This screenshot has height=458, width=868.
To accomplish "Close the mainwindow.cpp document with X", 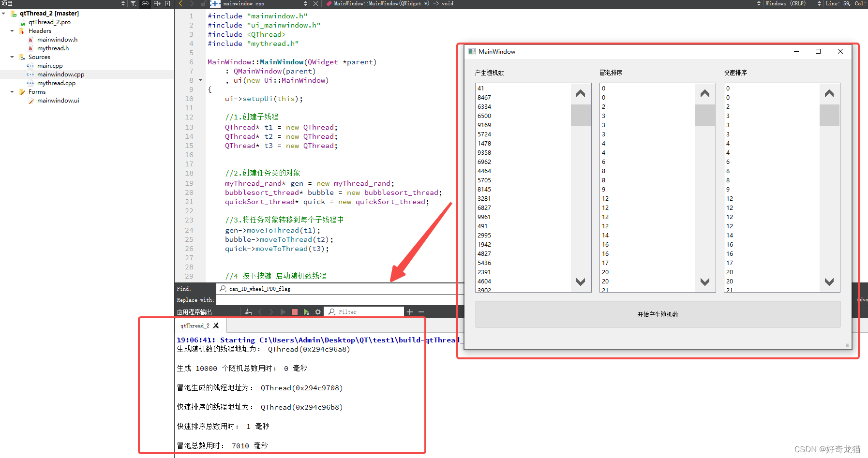I will click(x=315, y=3).
